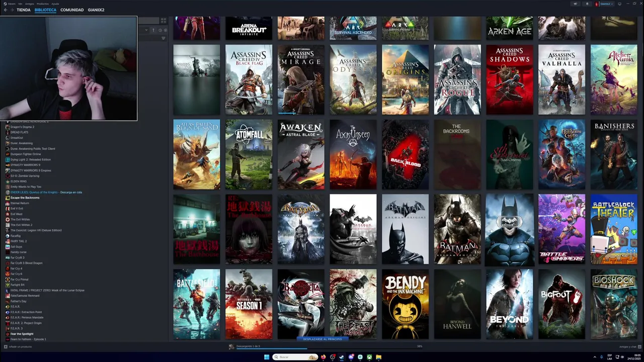Go back using the Steam back arrow
Screen dimensions: 644x362
(6, 10)
